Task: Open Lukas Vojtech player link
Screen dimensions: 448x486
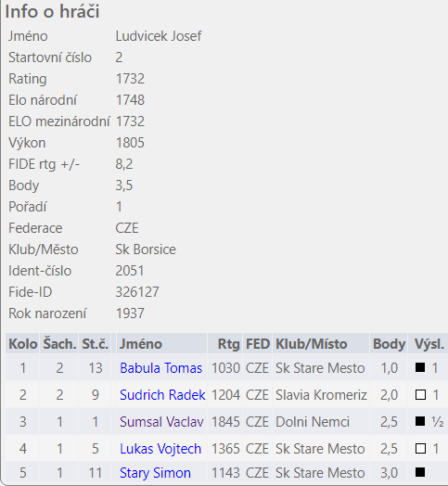Action: pyautogui.click(x=160, y=449)
